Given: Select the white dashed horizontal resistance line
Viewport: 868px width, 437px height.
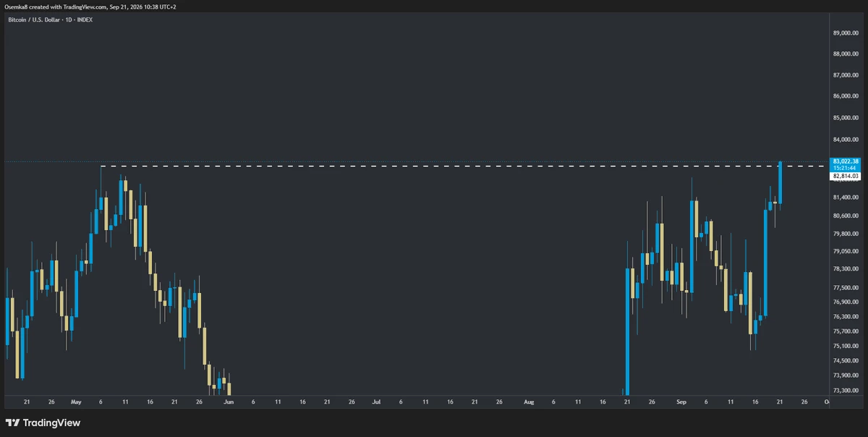Looking at the screenshot, I should [463, 166].
